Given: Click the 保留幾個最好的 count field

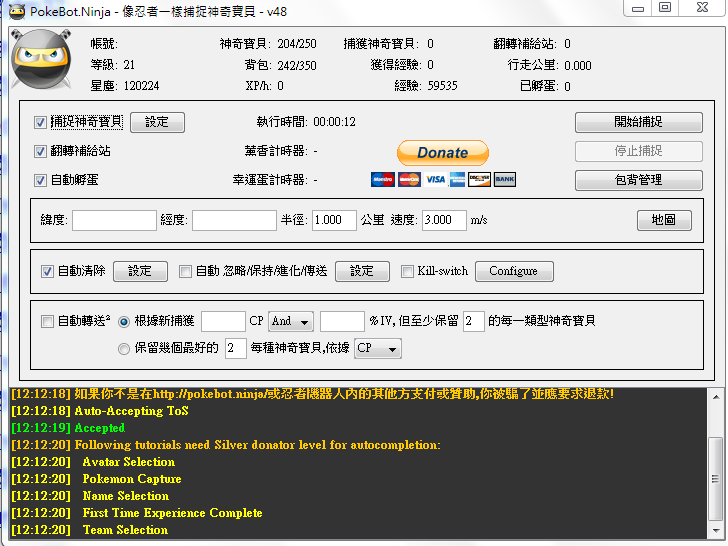Looking at the screenshot, I should (x=235, y=349).
